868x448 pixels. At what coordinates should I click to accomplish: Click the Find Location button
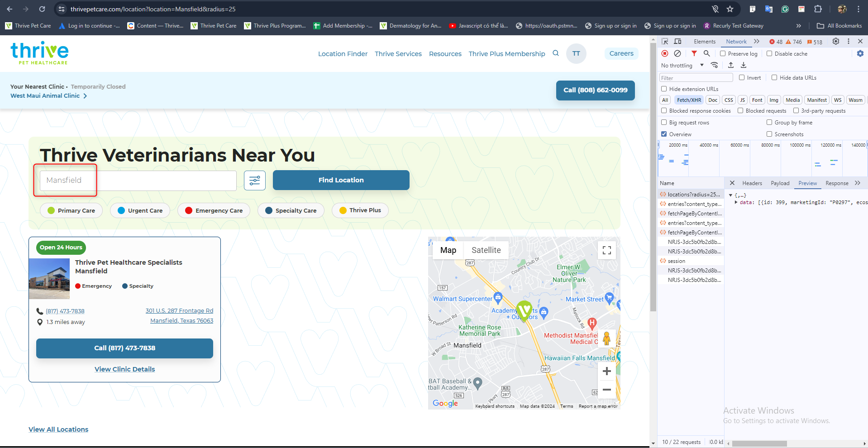coord(341,180)
